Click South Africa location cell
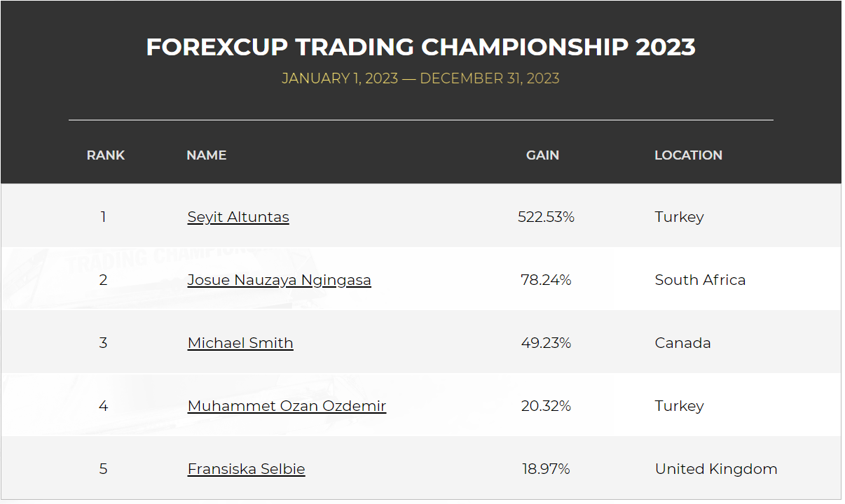 coord(700,280)
